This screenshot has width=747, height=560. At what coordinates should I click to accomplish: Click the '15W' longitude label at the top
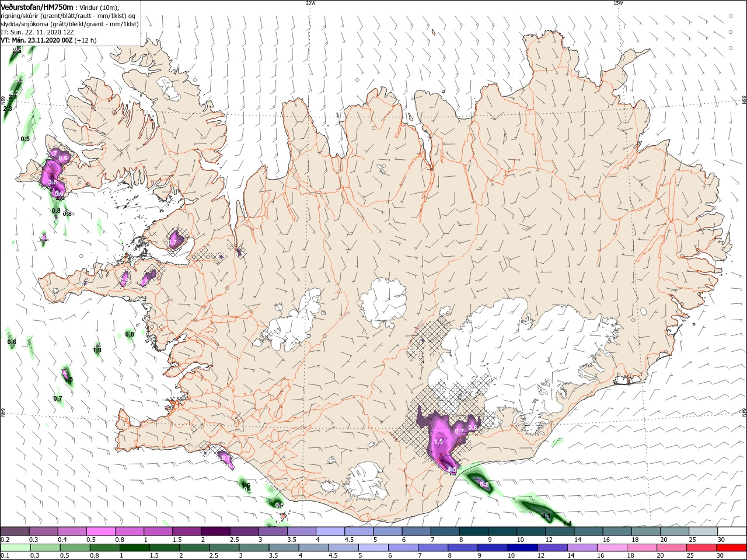tap(618, 3)
